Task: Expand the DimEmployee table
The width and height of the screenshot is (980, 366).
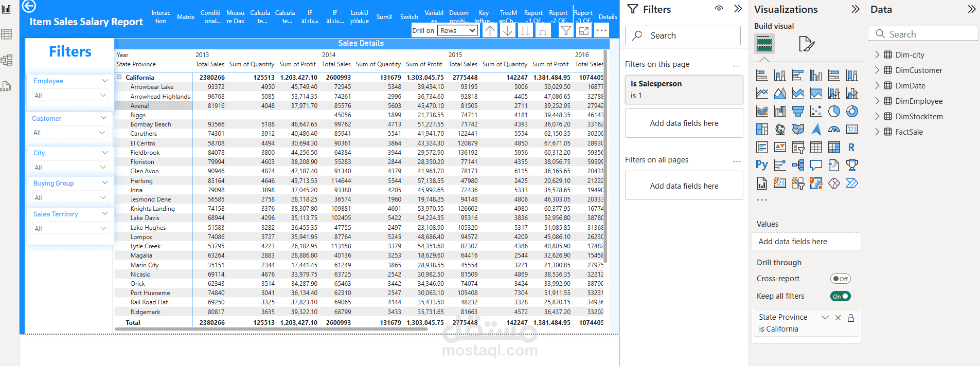Action: pos(877,101)
